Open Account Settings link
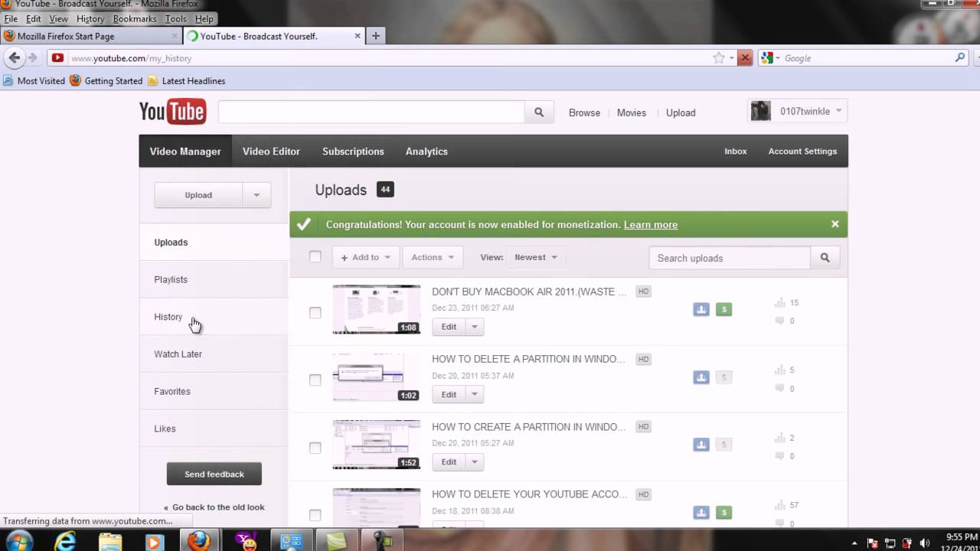 tap(802, 152)
